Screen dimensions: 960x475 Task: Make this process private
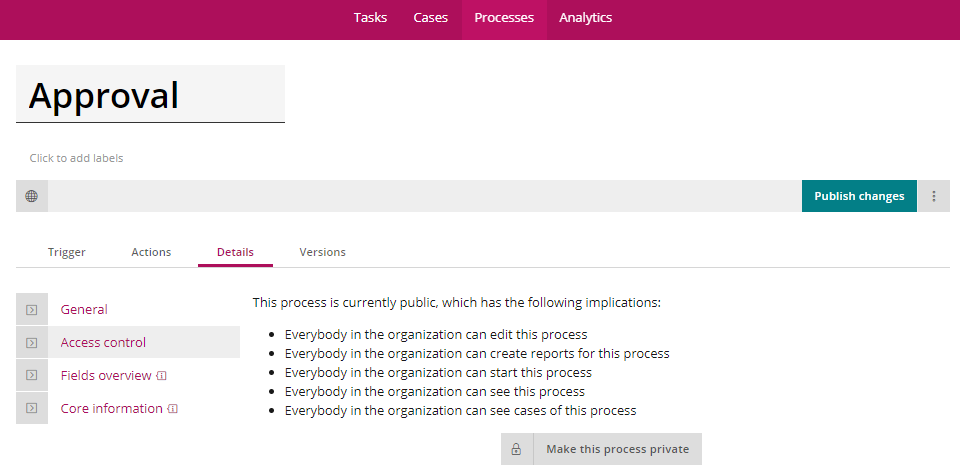(x=617, y=449)
